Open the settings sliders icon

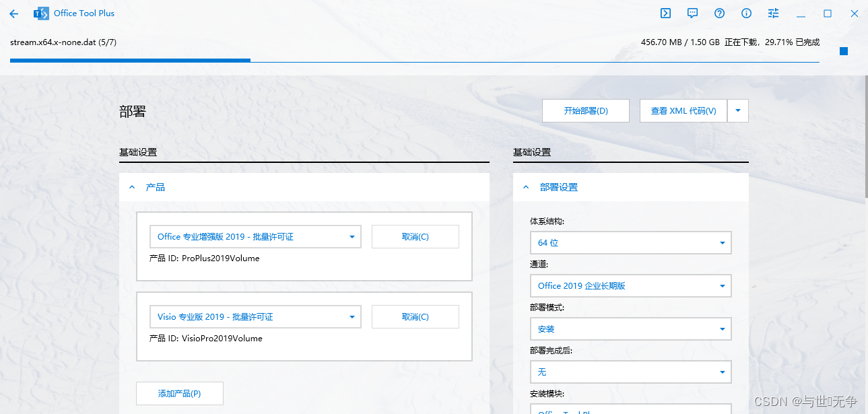(x=773, y=13)
